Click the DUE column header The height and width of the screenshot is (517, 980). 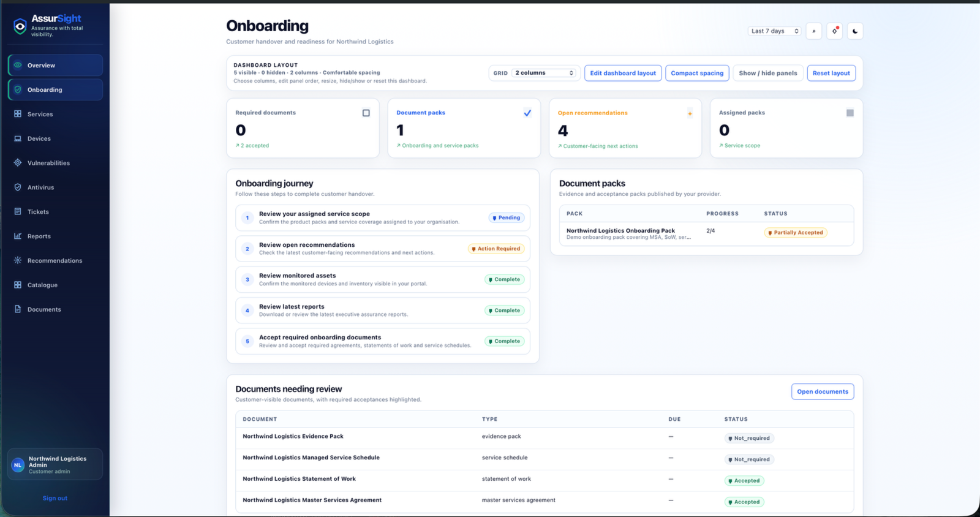tap(674, 420)
